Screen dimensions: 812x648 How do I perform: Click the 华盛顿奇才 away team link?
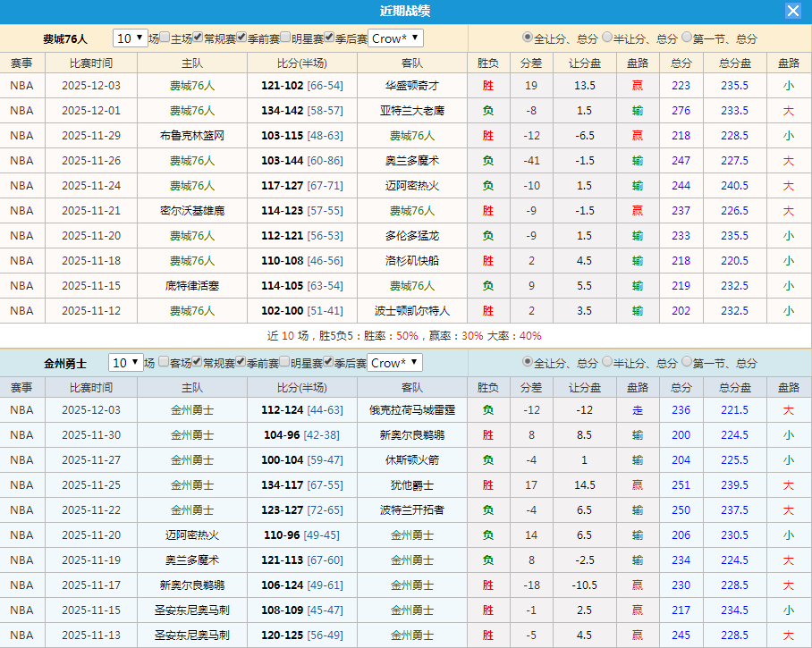(x=412, y=85)
